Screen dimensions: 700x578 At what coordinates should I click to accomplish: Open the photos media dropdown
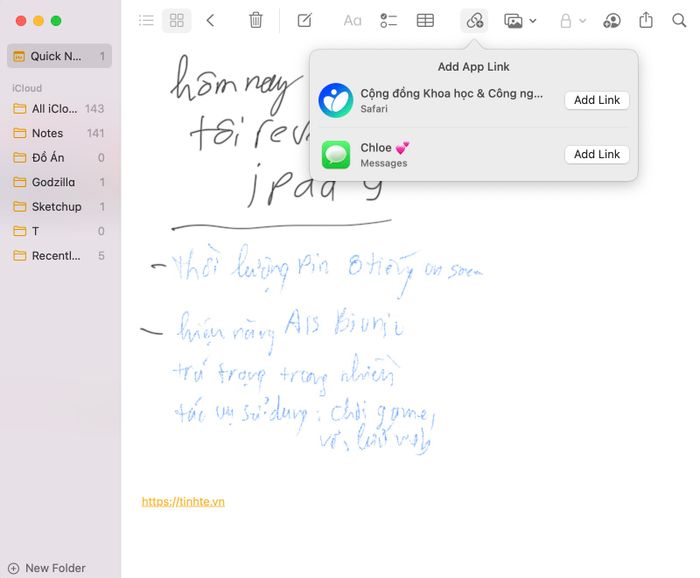click(x=520, y=21)
